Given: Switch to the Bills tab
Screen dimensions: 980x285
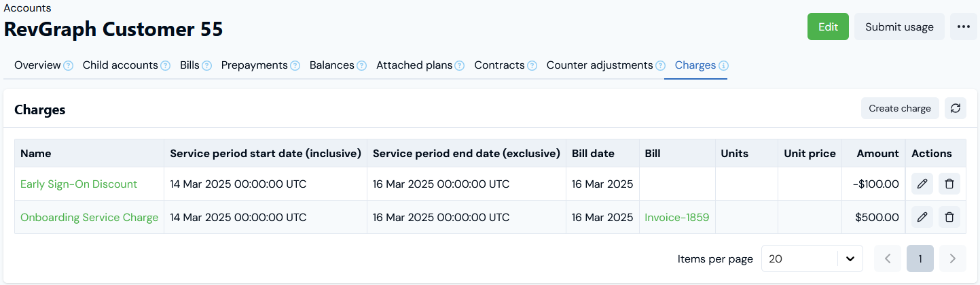Looking at the screenshot, I should 189,65.
